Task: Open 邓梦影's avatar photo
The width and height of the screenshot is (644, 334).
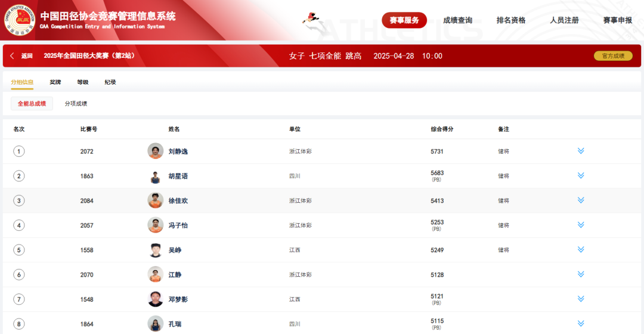Action: pyautogui.click(x=155, y=299)
